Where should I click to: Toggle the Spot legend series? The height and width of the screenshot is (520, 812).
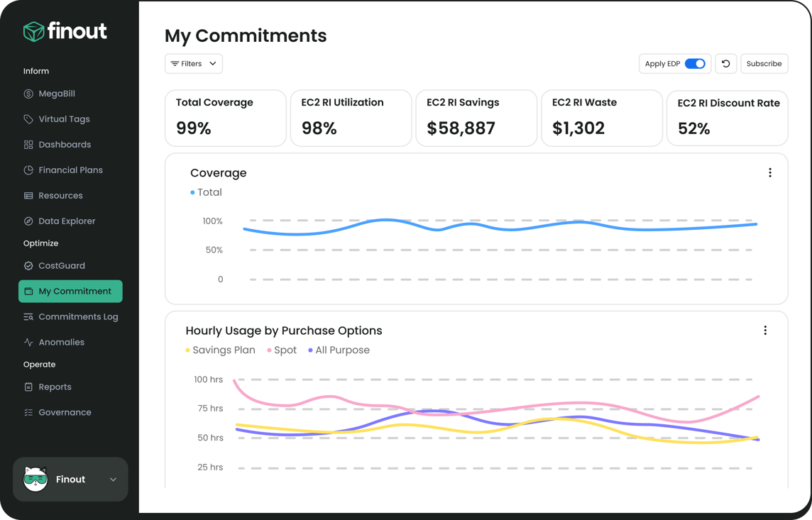click(x=282, y=350)
